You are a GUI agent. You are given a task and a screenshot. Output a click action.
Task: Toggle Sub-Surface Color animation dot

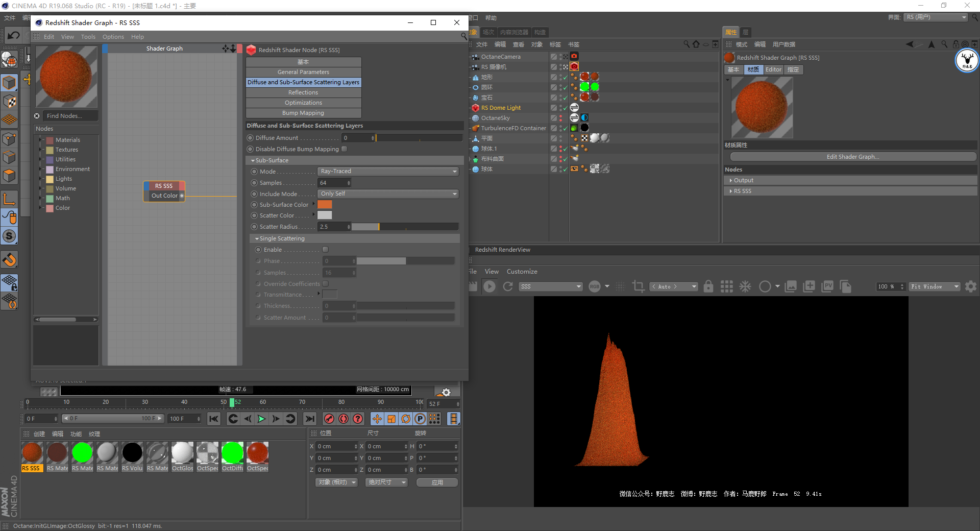coord(254,205)
